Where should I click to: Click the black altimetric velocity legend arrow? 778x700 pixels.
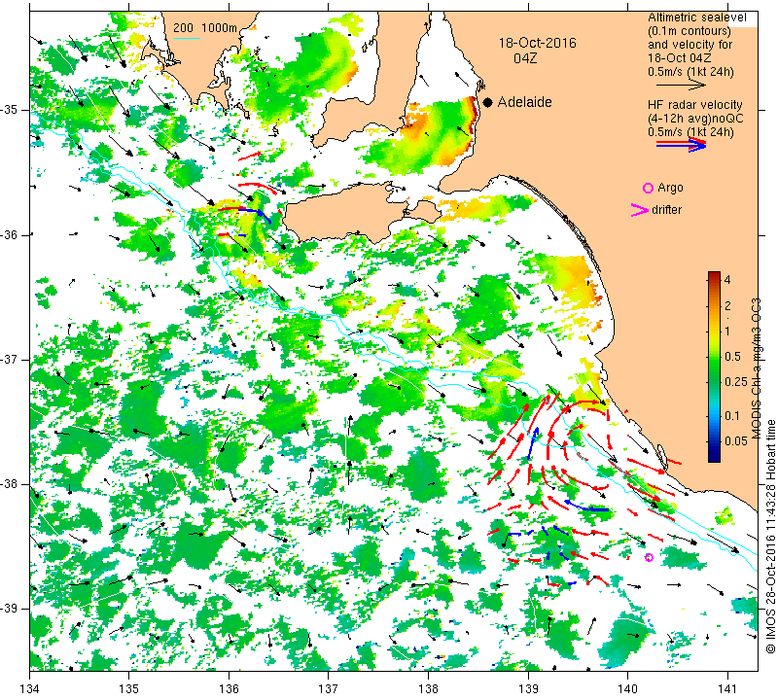pos(682,86)
